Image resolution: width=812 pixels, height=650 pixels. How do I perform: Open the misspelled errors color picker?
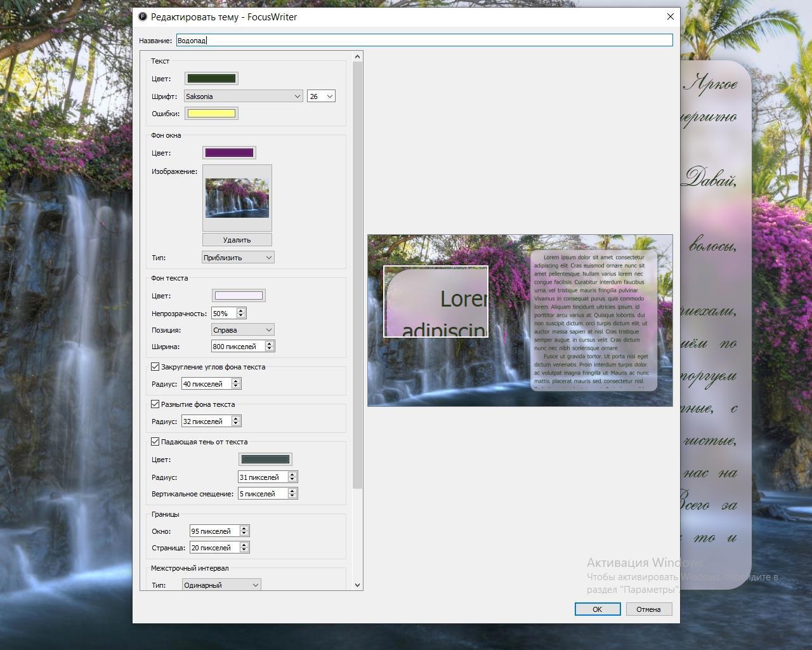pyautogui.click(x=211, y=114)
